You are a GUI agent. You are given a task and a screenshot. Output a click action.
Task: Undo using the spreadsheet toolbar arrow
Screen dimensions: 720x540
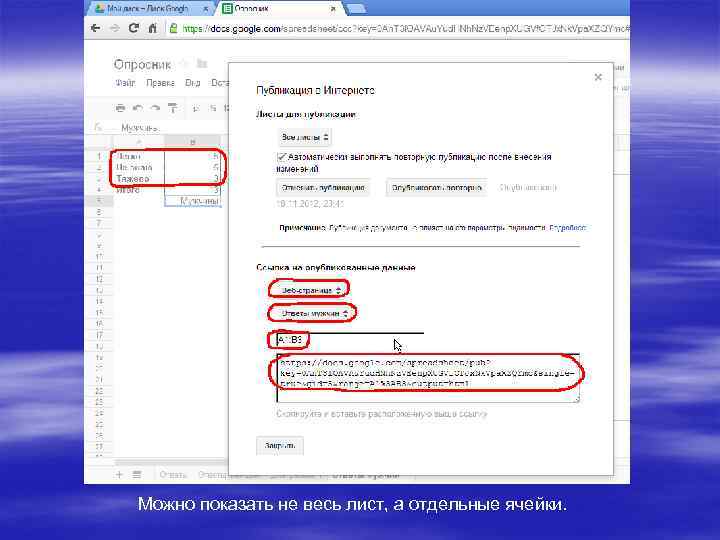pos(137,108)
